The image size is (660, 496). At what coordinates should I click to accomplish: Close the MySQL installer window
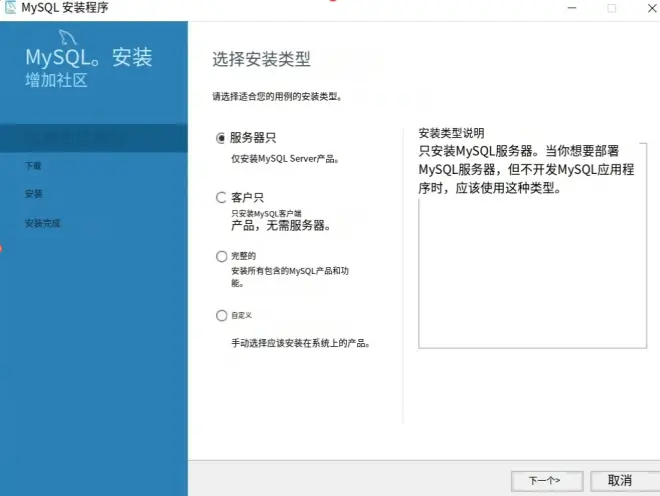click(x=652, y=8)
